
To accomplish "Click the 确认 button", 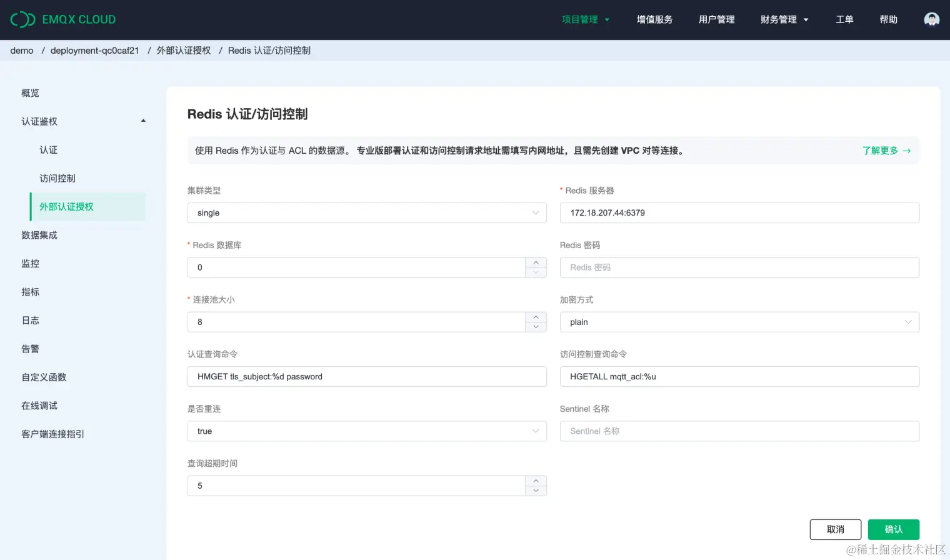I will tap(893, 529).
